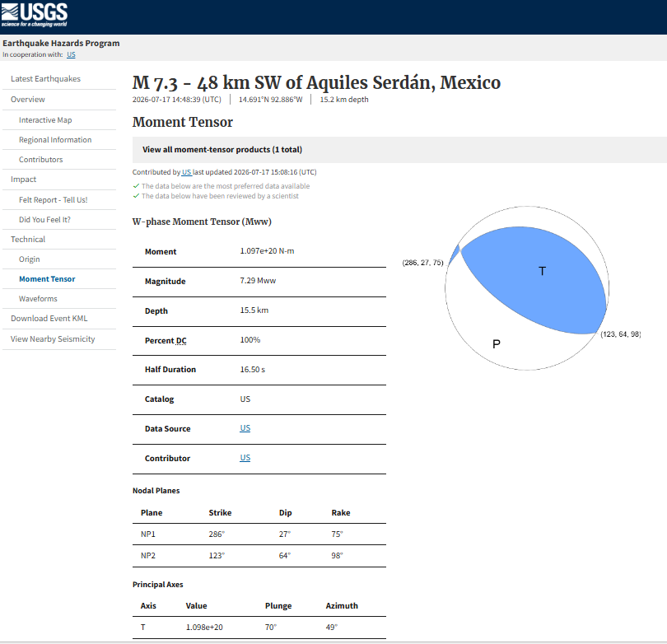Open the Waveforms page

[38, 299]
